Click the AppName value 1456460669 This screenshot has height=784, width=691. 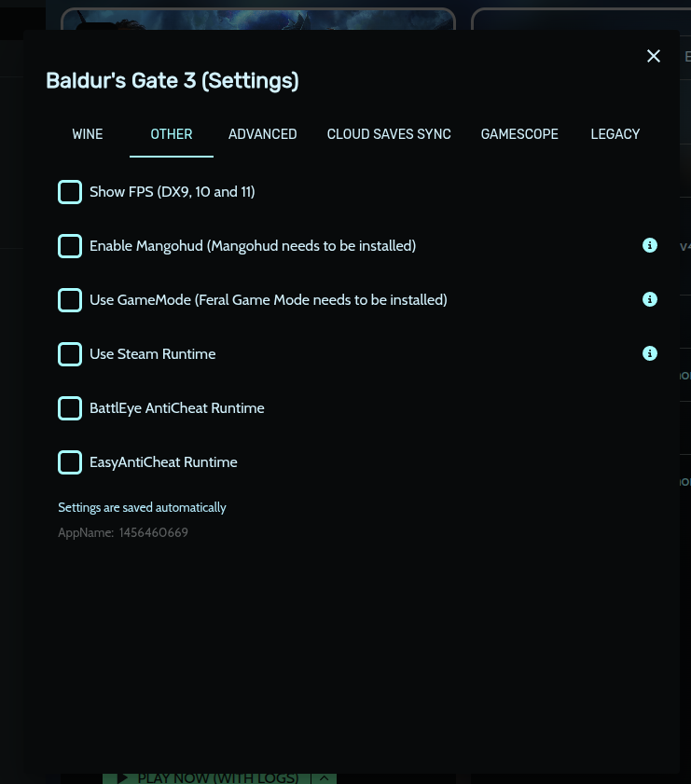154,533
